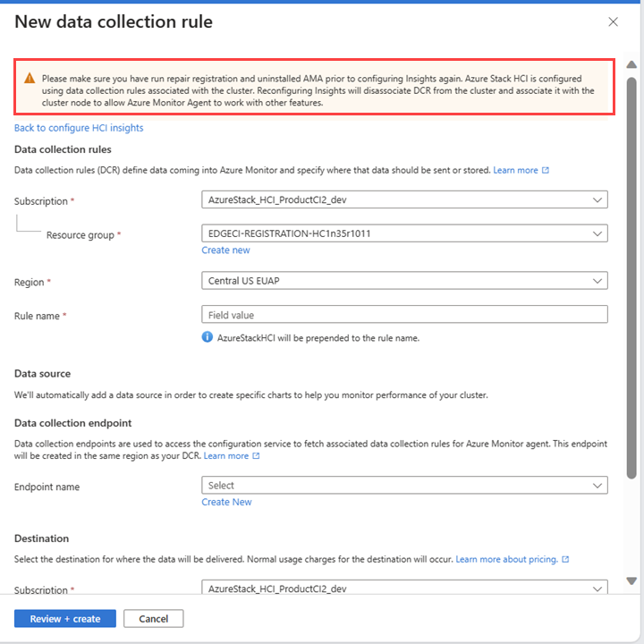The height and width of the screenshot is (644, 644).
Task: Click the Rule name input field
Action: click(x=404, y=315)
